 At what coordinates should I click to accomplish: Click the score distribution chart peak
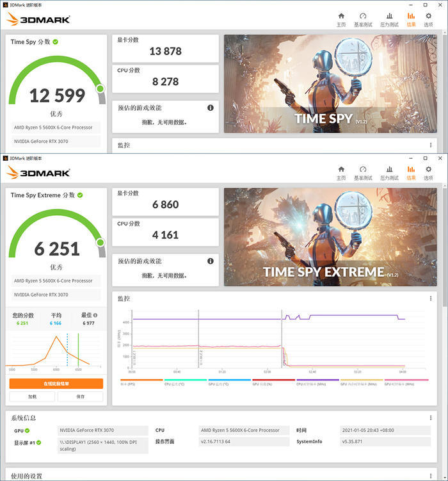(x=56, y=336)
